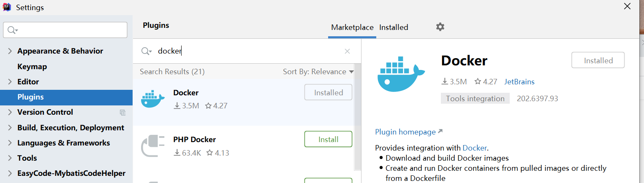Viewport: 644px width, 183px height.
Task: Click the PHP Docker plug icon
Action: coord(153,146)
